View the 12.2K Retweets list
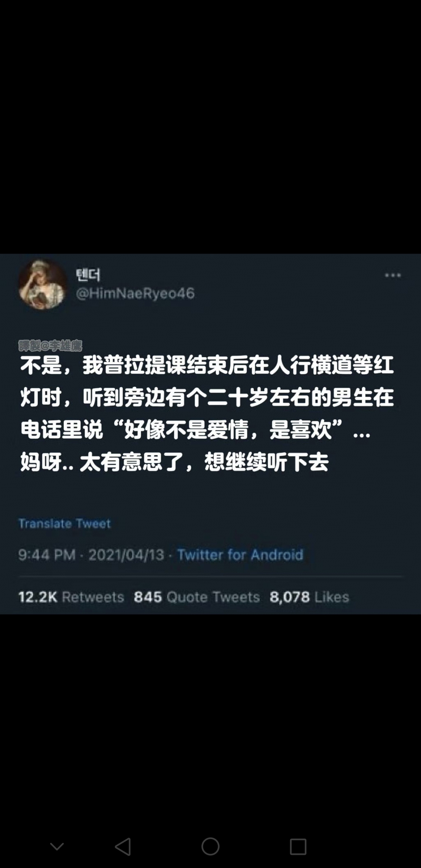This screenshot has height=868, width=421. [x=71, y=597]
